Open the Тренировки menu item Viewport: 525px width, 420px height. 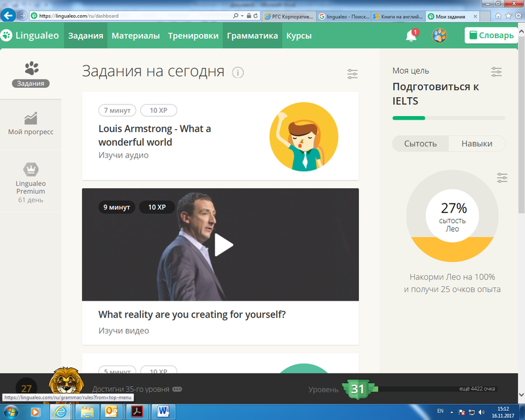[193, 36]
